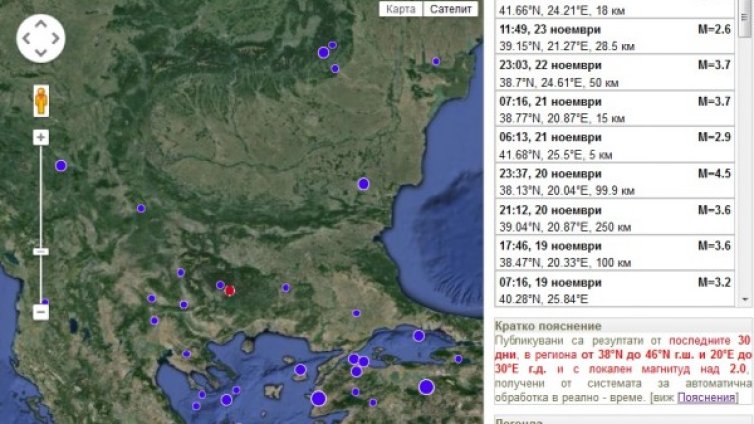Click the zoom slider handle
Image resolution: width=754 pixels, height=424 pixels.
[x=41, y=251]
